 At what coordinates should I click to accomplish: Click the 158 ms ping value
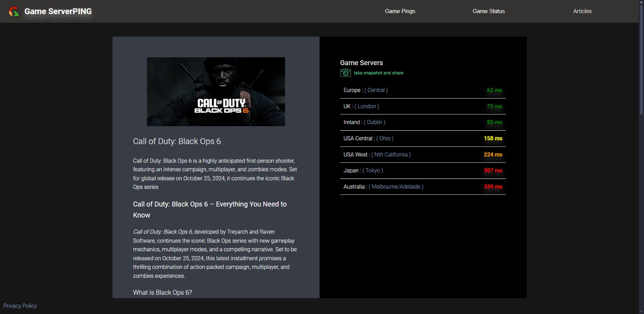493,138
